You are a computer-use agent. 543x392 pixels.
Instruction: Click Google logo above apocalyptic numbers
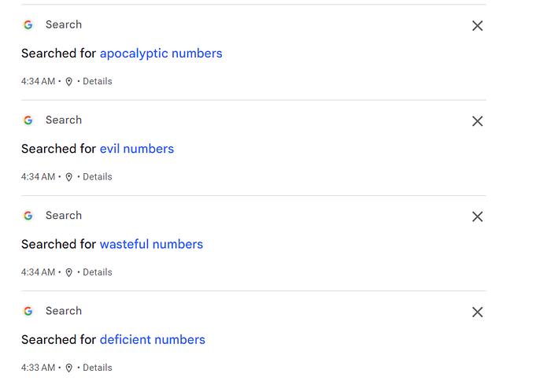28,25
